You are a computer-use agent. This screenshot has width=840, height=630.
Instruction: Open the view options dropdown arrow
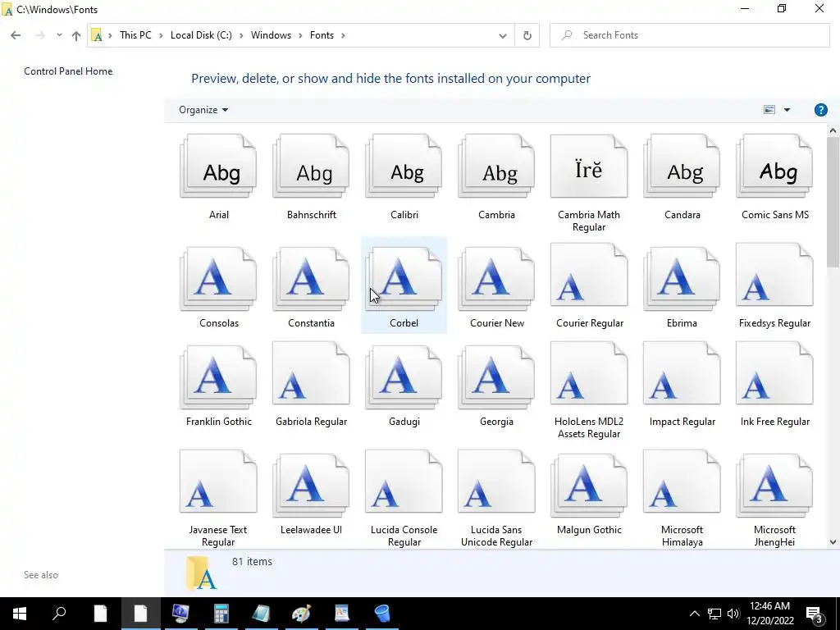coord(787,110)
